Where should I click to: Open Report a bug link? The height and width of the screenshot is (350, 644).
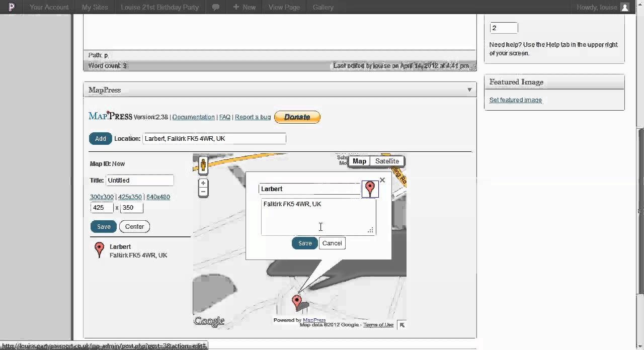coord(253,117)
